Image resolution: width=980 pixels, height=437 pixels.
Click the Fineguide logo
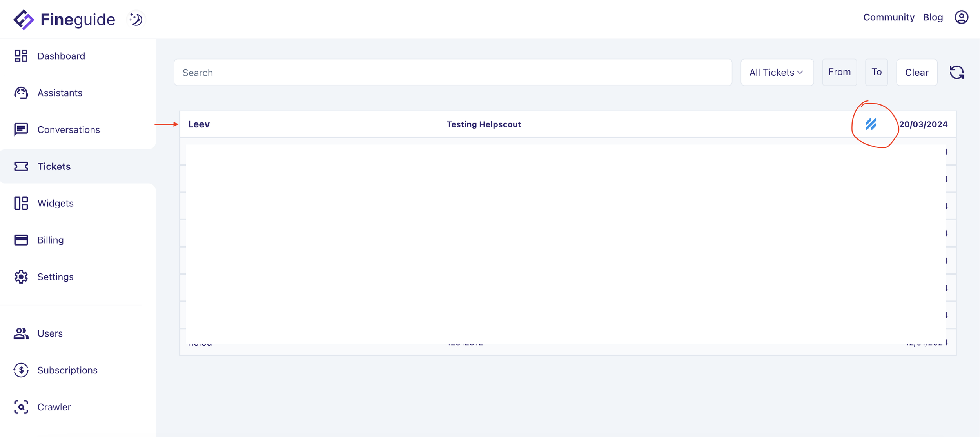coord(64,19)
